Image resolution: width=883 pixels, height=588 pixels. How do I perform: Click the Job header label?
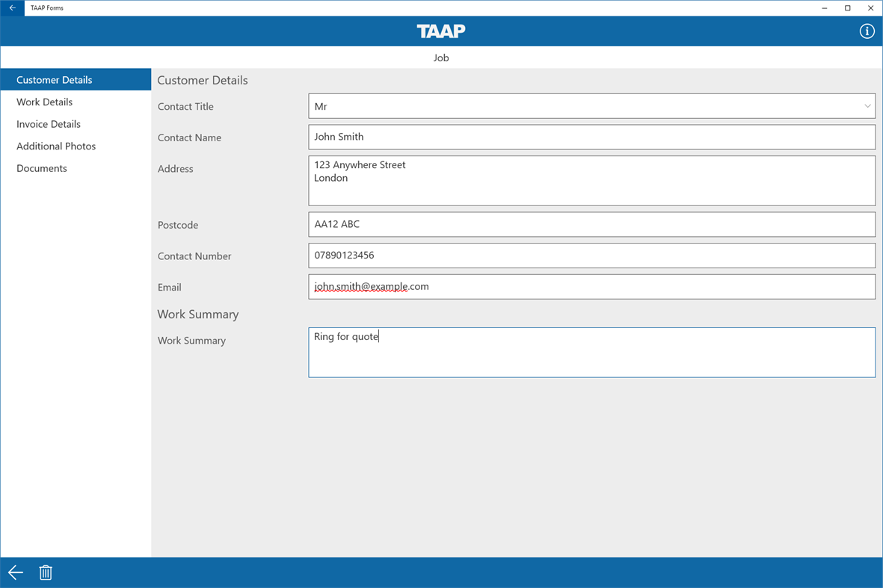pyautogui.click(x=440, y=58)
